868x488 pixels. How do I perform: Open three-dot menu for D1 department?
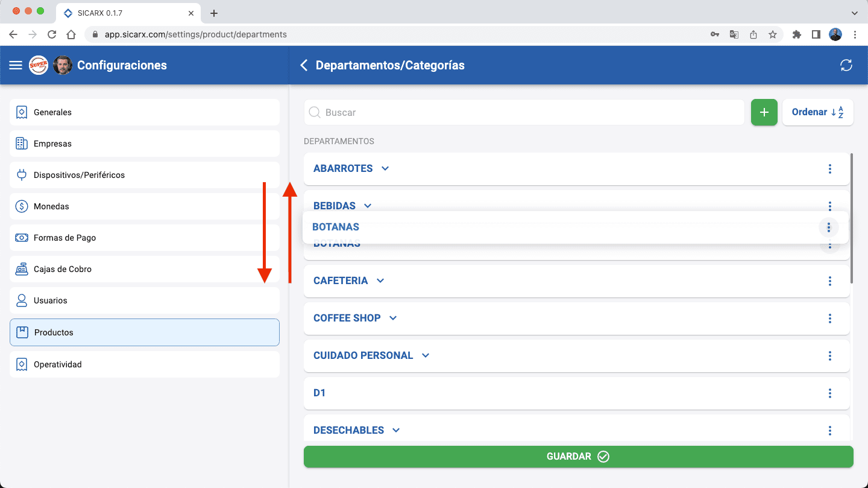coord(830,393)
